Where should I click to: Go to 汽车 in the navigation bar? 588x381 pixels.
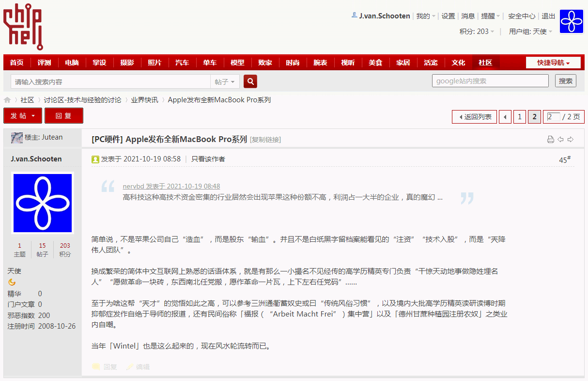[182, 63]
